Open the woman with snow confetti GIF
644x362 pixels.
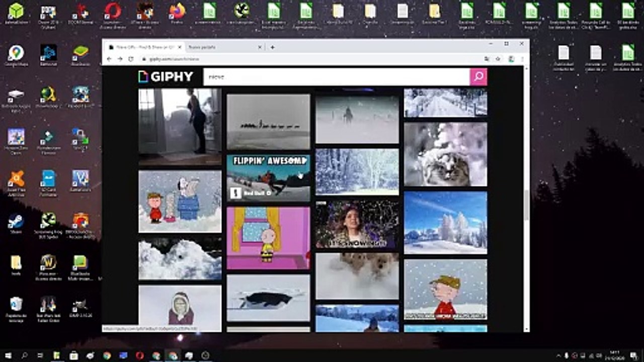[357, 224]
